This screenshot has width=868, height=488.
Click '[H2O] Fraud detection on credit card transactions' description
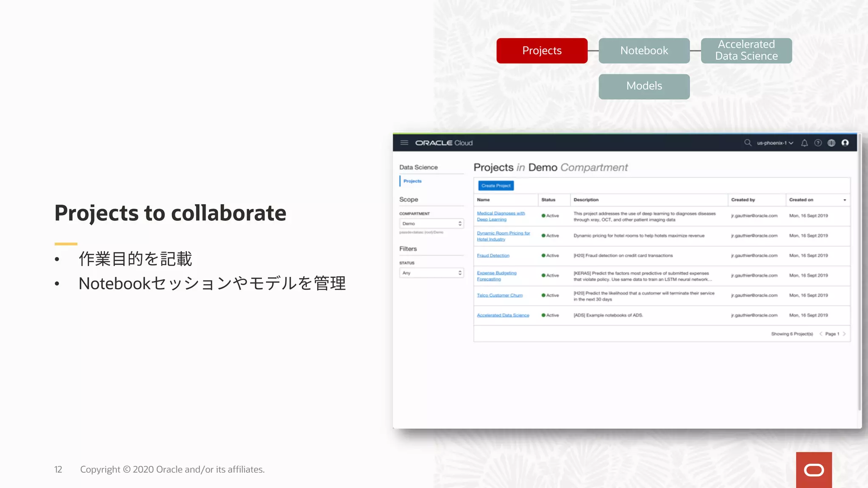coord(623,255)
